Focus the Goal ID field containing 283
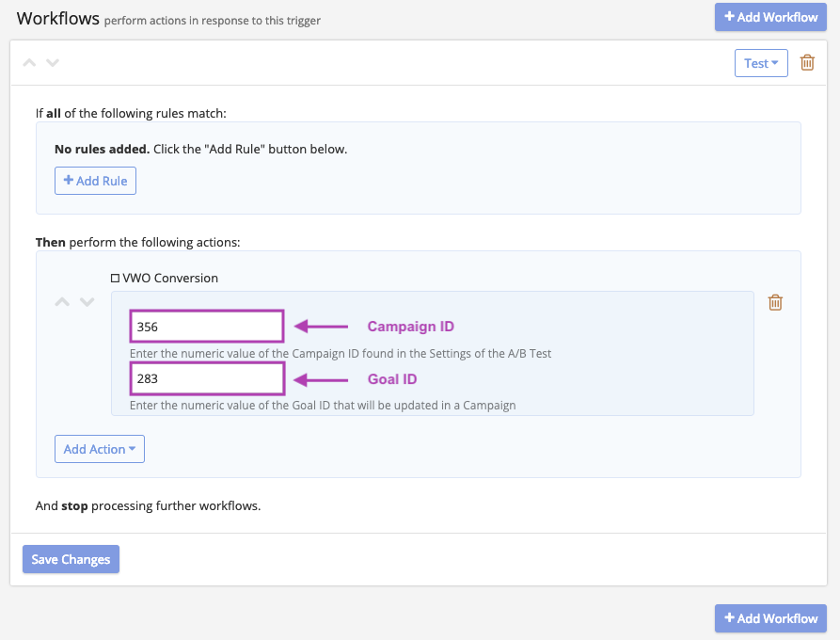This screenshot has width=840, height=640. point(207,379)
